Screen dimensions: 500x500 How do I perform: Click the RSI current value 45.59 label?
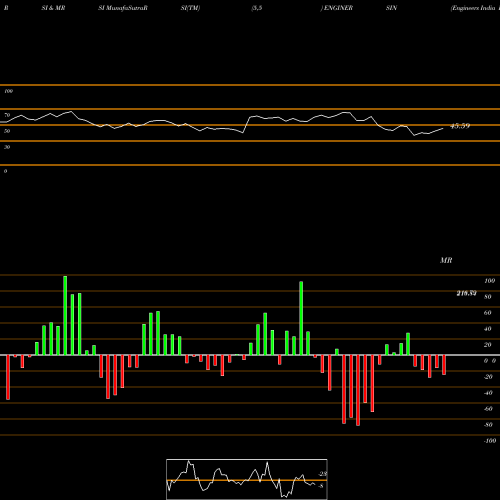[460, 126]
